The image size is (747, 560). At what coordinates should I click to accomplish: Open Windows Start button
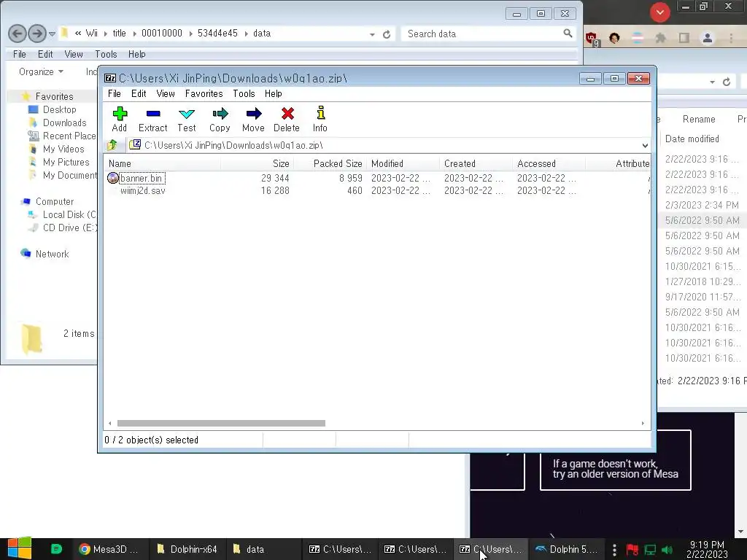[20, 548]
